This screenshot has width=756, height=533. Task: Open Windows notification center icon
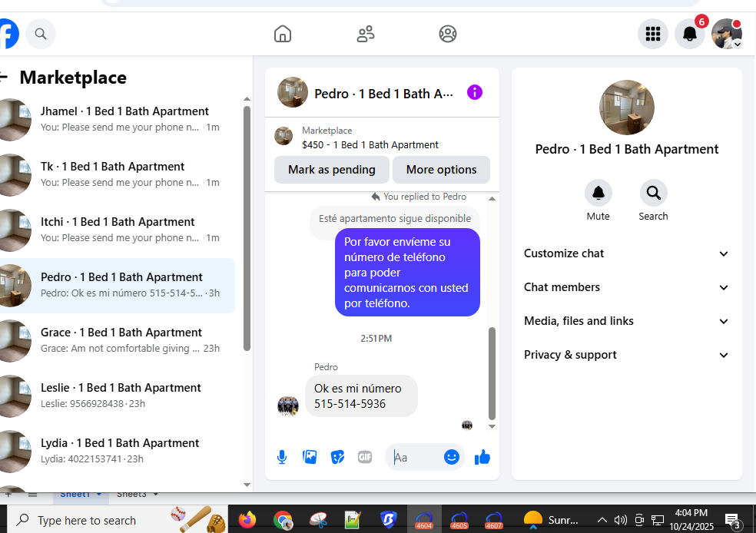pyautogui.click(x=734, y=521)
